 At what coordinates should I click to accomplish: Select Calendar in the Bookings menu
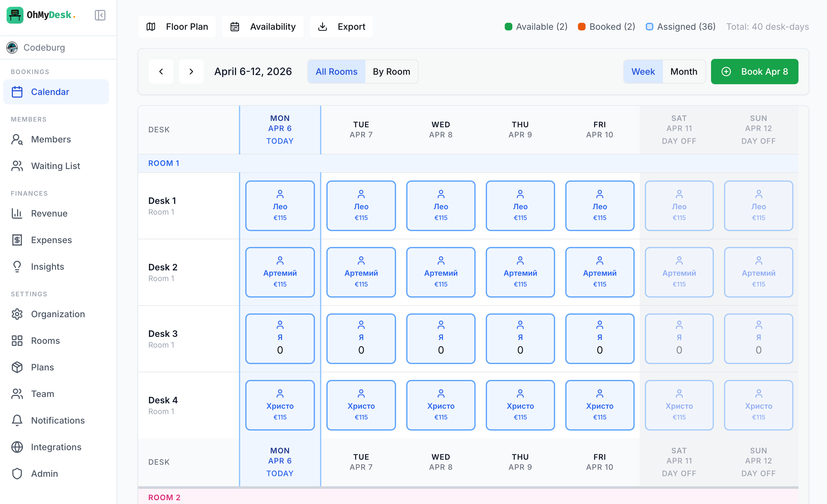(50, 91)
